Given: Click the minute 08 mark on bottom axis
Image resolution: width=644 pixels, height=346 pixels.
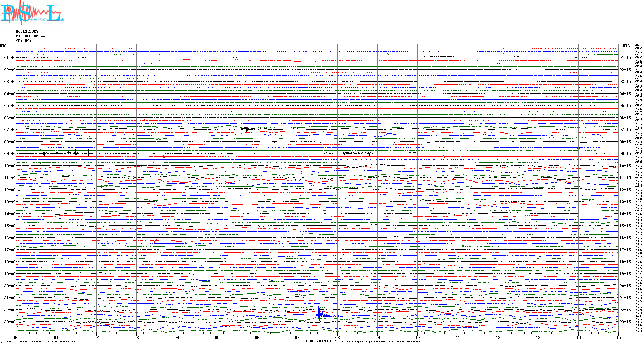Looking at the screenshot, I should 337,337.
